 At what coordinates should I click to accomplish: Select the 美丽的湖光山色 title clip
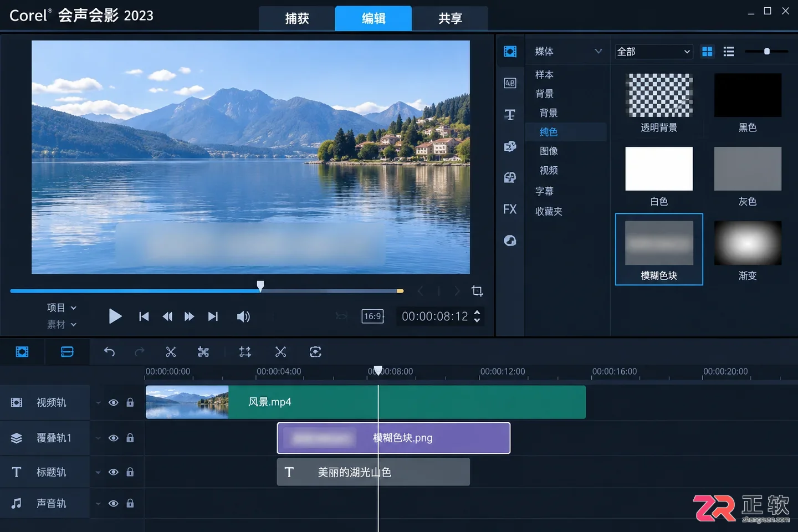374,472
